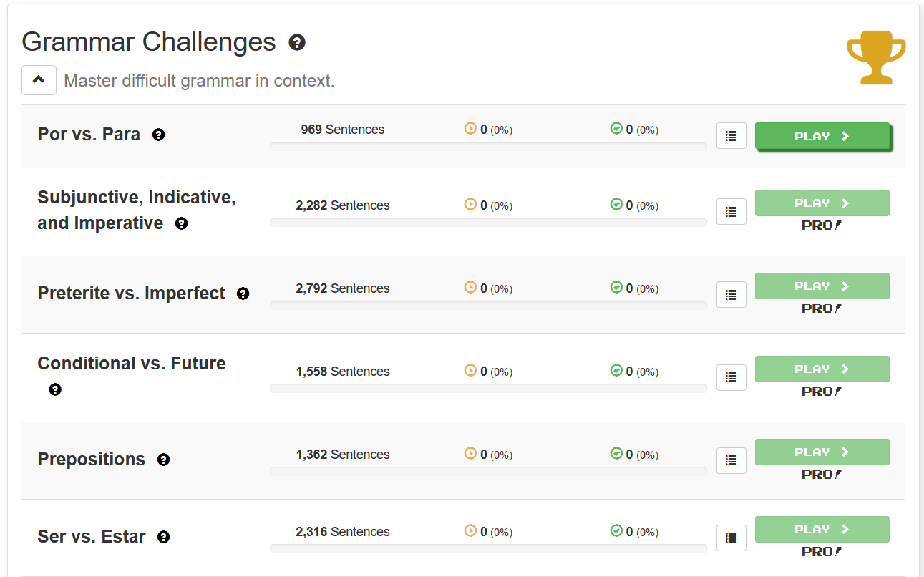Click the Por vs. Para progress bar
924x577 pixels.
(x=488, y=147)
